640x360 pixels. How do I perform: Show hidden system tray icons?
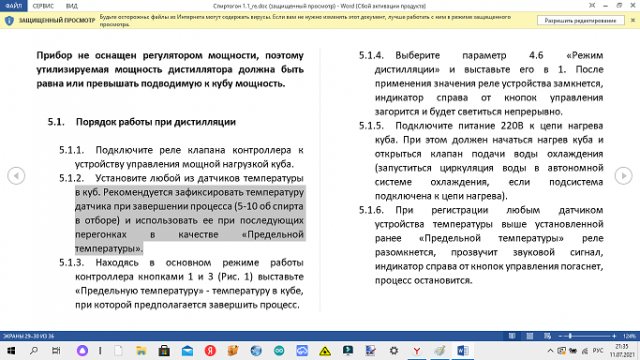coord(550,351)
